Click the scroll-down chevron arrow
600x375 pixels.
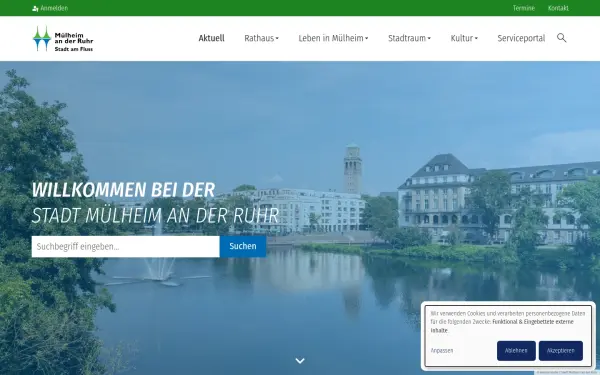300,360
